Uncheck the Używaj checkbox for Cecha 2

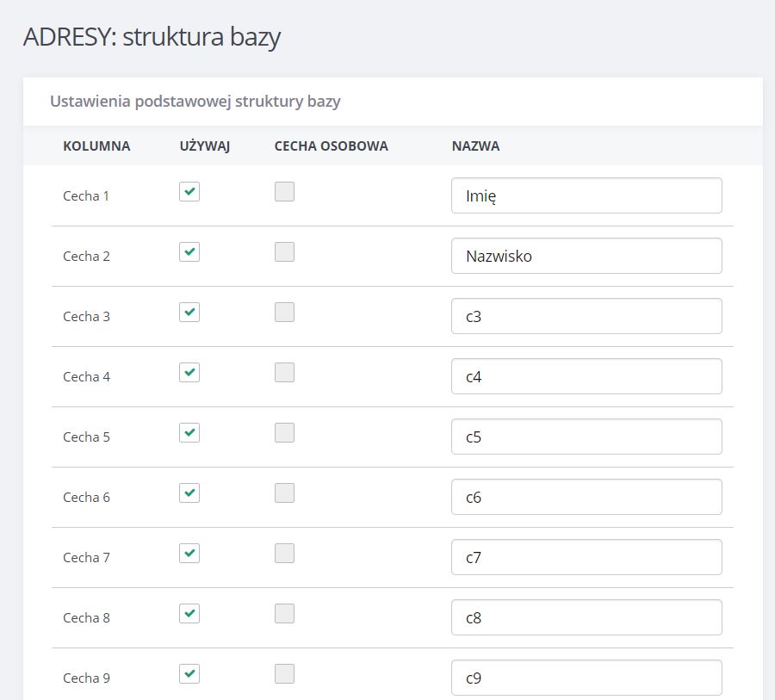click(x=189, y=252)
